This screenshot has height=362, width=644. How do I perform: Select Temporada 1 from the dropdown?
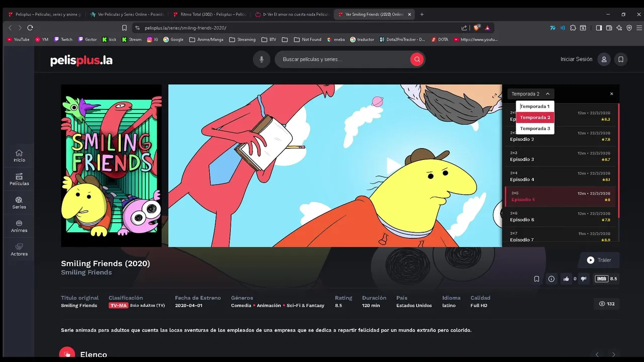point(535,107)
